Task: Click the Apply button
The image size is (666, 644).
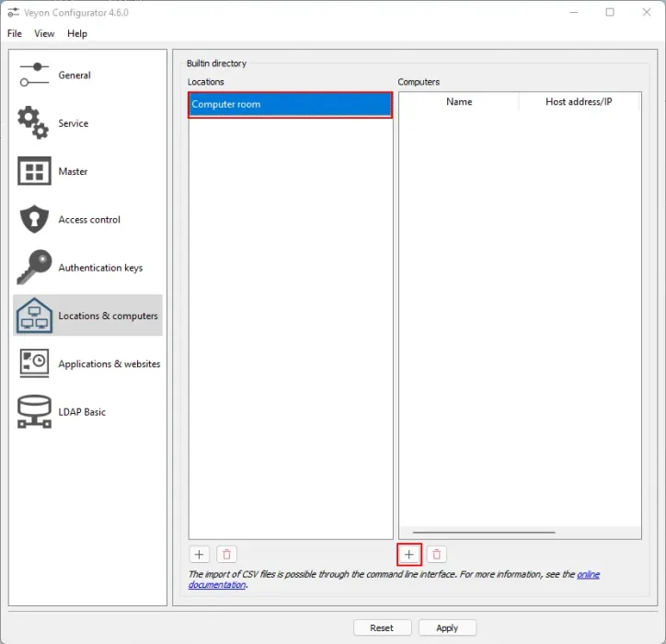Action: [x=447, y=627]
